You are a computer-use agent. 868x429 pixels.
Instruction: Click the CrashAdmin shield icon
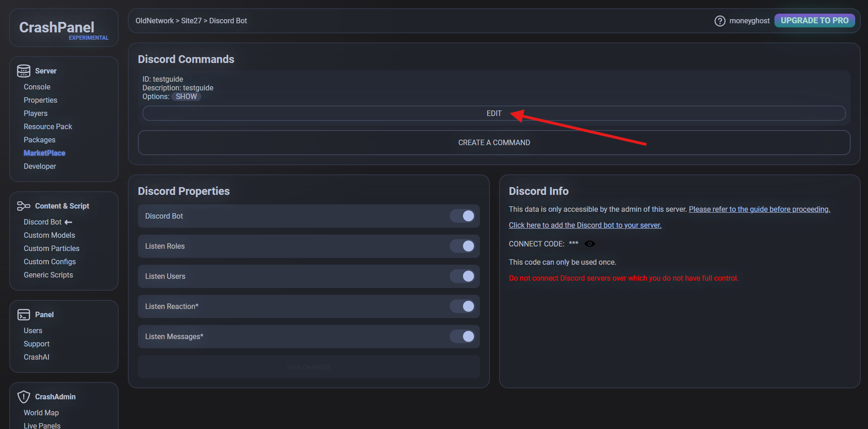tap(23, 397)
